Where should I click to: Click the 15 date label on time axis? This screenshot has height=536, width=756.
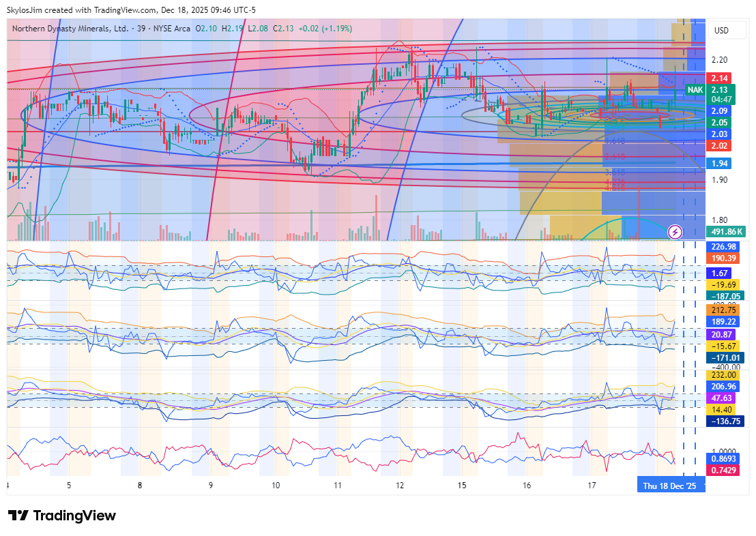point(462,486)
